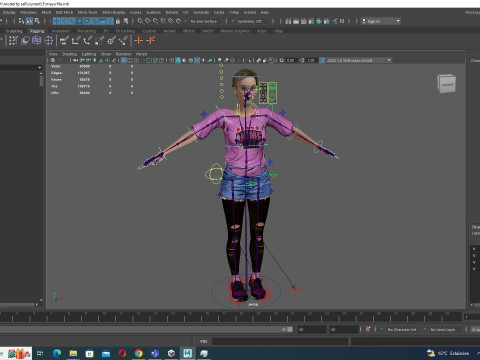This screenshot has height=360, width=480.
Task: Open the Mesh Tools menu
Action: coord(87,12)
